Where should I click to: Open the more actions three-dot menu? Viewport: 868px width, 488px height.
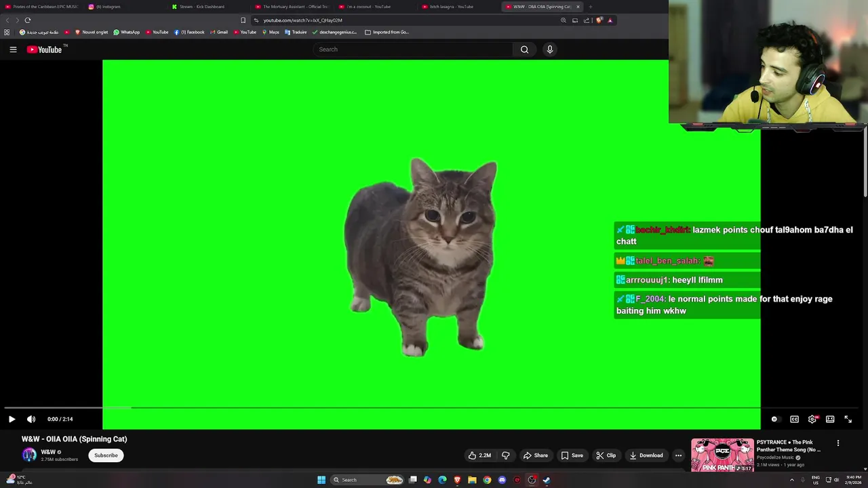coord(678,455)
